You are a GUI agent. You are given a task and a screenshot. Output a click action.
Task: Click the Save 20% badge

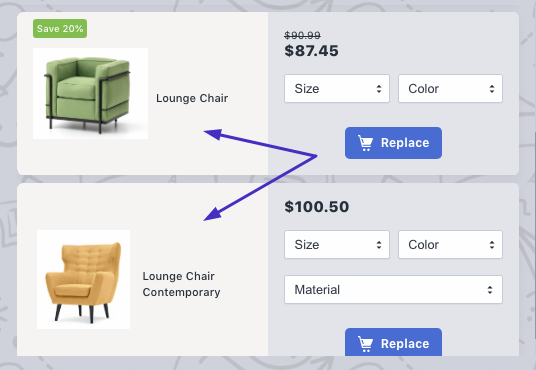click(60, 28)
